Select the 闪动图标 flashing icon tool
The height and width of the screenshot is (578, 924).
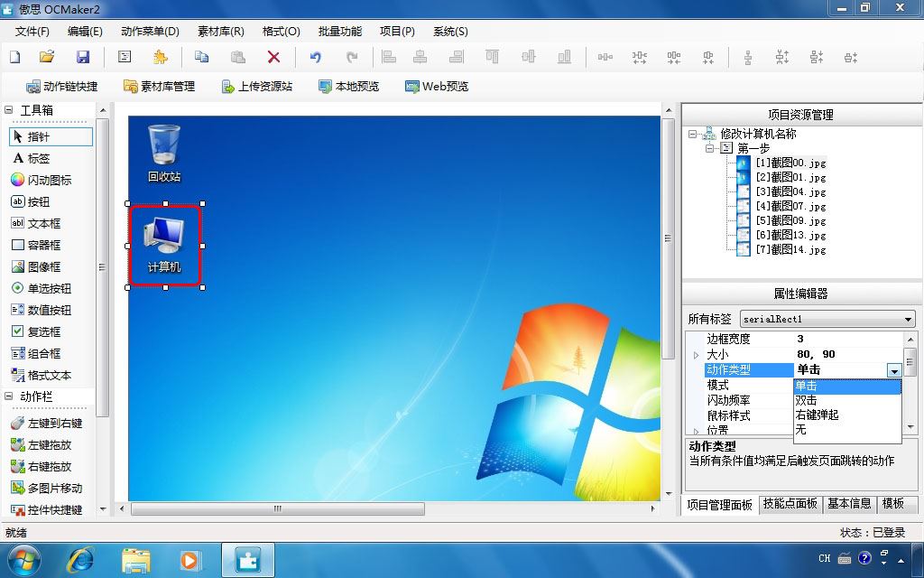click(x=42, y=180)
